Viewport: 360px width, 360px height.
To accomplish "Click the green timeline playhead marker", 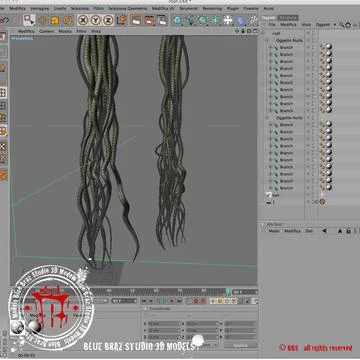I will pyautogui.click(x=228, y=292).
